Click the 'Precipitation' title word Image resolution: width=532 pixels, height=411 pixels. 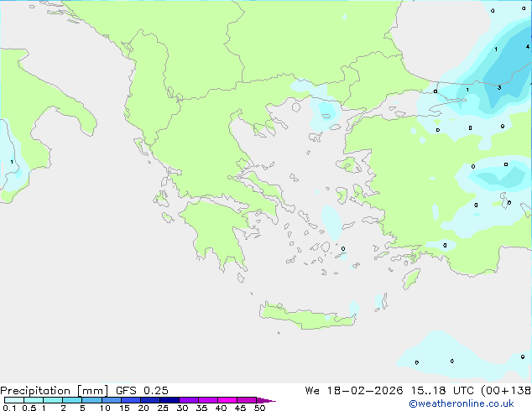[35, 391]
